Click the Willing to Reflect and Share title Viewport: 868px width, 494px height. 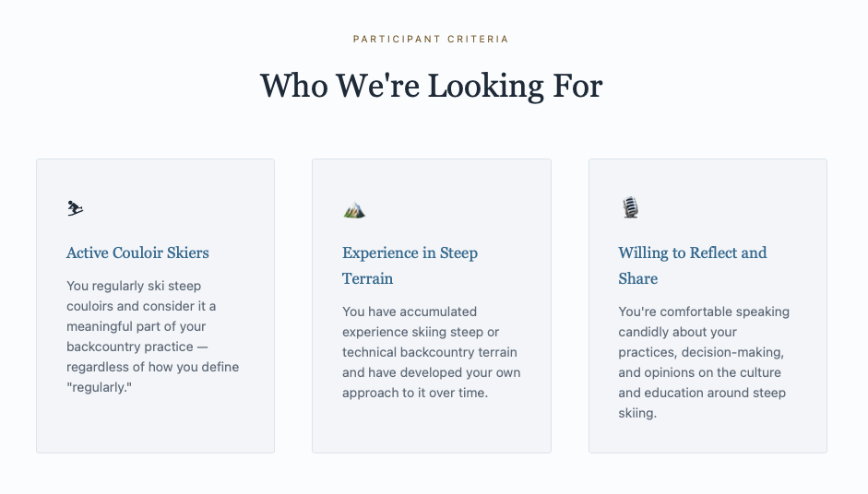(692, 265)
